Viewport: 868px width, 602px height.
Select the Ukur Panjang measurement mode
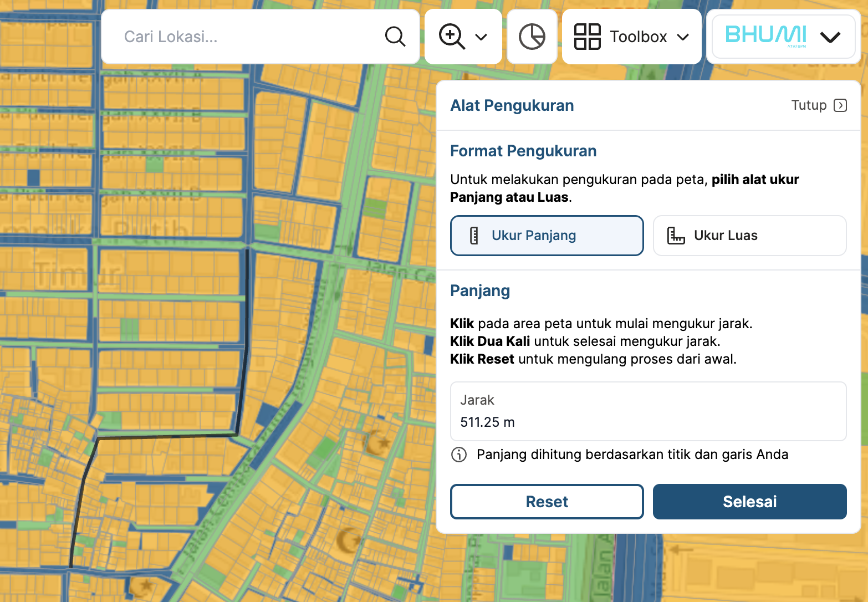pyautogui.click(x=547, y=236)
